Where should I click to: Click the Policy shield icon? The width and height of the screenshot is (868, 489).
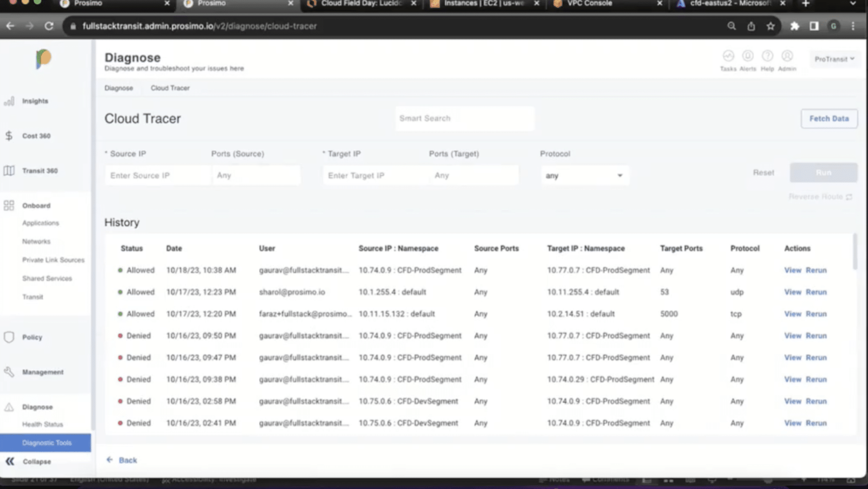[9, 337]
